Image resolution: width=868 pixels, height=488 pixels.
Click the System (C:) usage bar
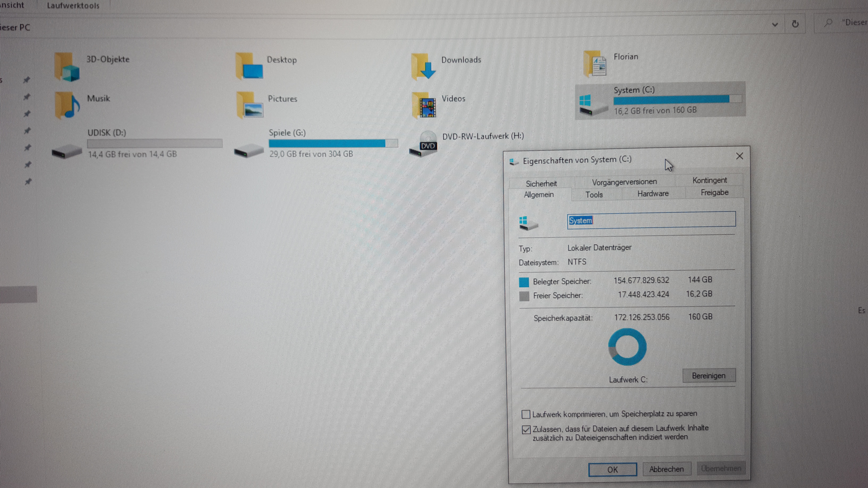point(677,99)
